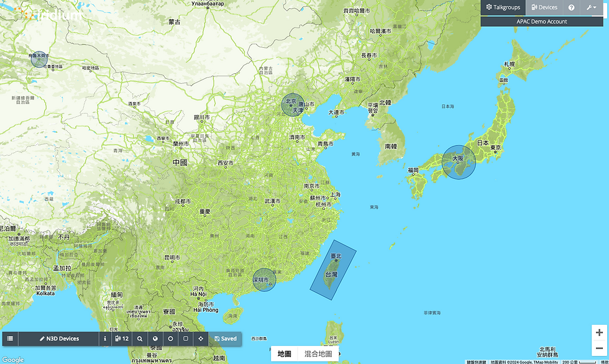This screenshot has height=364, width=609.
Task: Switch to the Devices tab
Action: point(544,7)
